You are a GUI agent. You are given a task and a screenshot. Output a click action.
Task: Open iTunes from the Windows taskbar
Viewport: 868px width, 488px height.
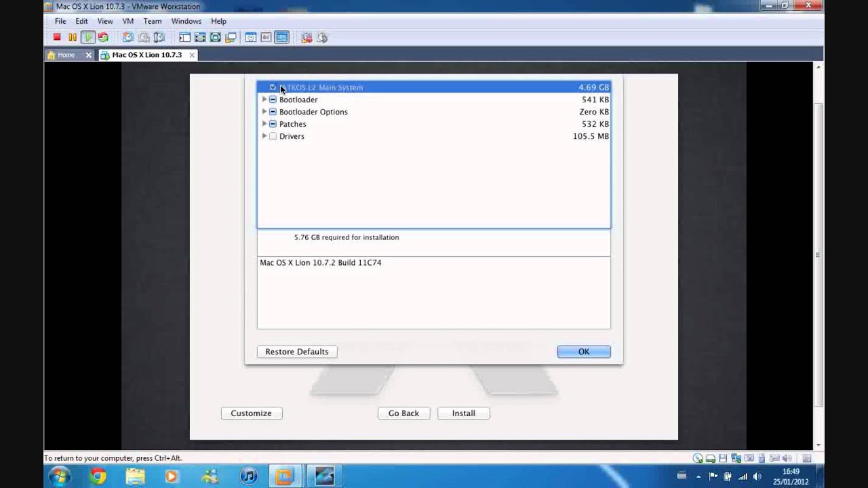[x=249, y=476]
